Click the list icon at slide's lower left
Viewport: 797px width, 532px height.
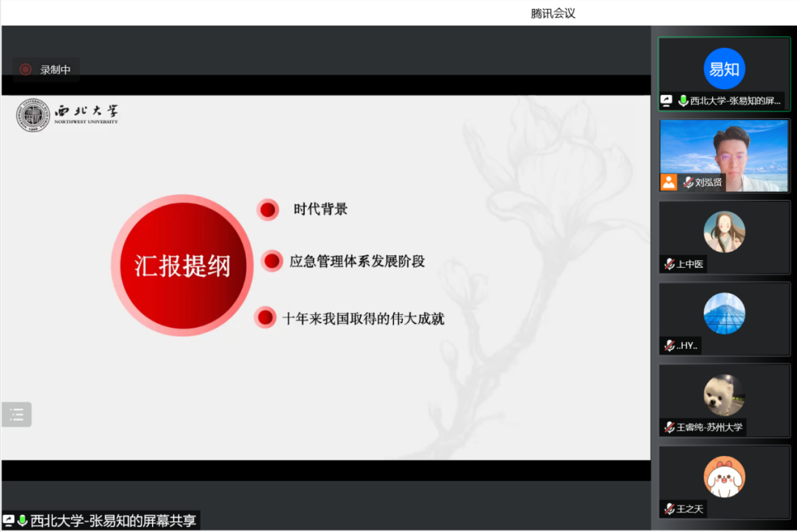[x=16, y=415]
